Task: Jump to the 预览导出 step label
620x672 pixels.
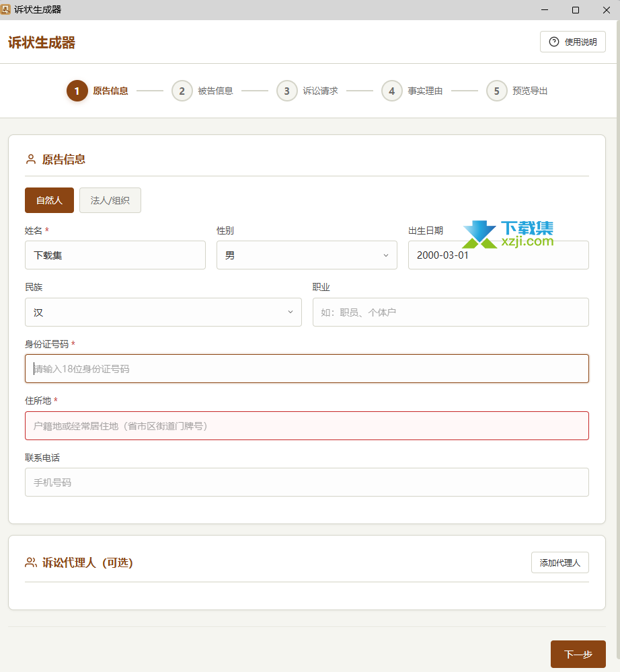Action: pyautogui.click(x=530, y=91)
